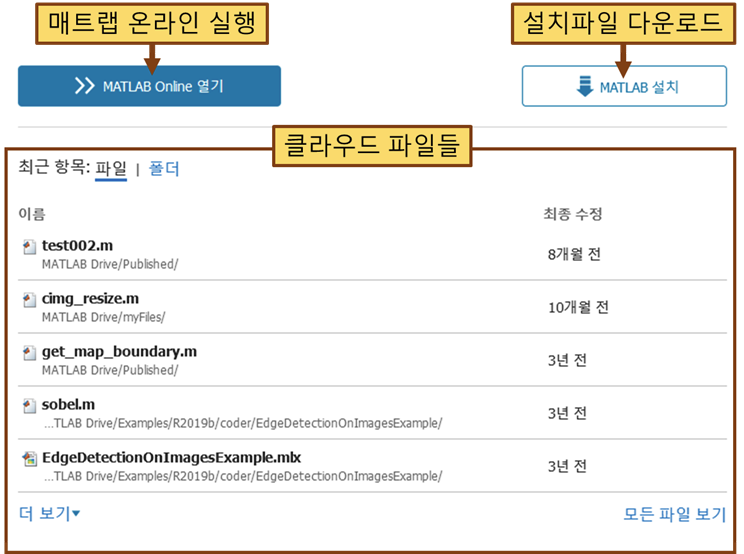Open EdgeDetectionOnImagesExample.mlx file
Screen dimensions: 744x554
pos(171,457)
